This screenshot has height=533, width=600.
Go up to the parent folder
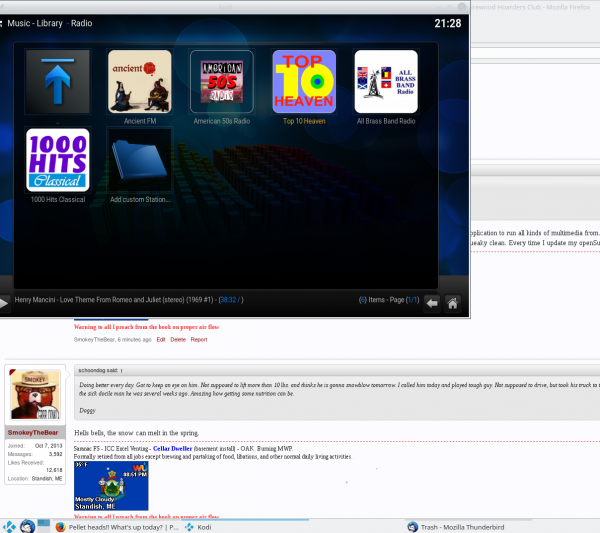click(57, 81)
